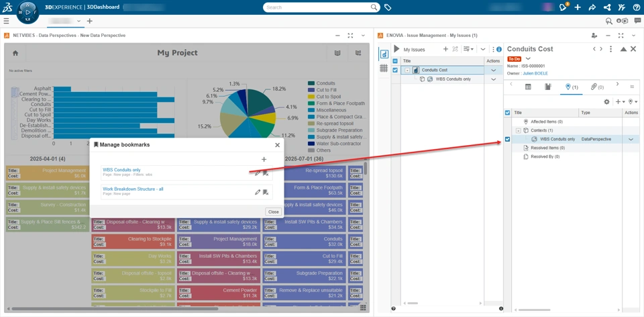Click the Close button in Manage bookmarks
644x317 pixels.
[273, 212]
